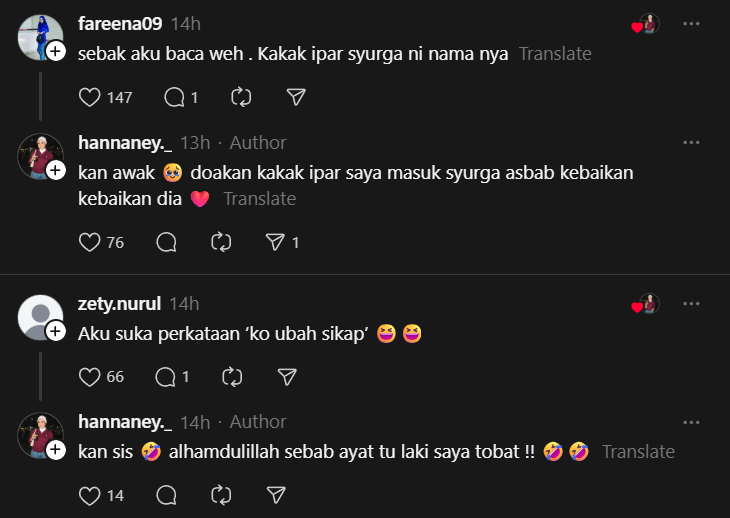Open fareena09's profile from username
The image size is (730, 518).
click(120, 22)
